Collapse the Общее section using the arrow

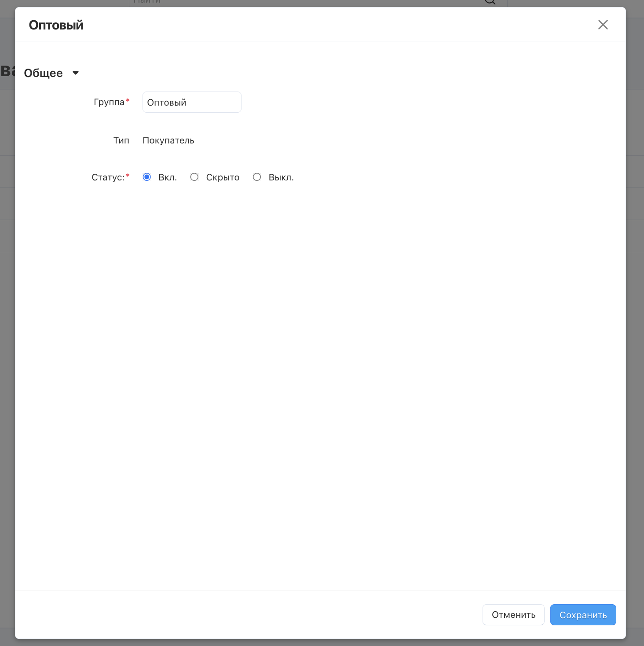click(x=76, y=73)
